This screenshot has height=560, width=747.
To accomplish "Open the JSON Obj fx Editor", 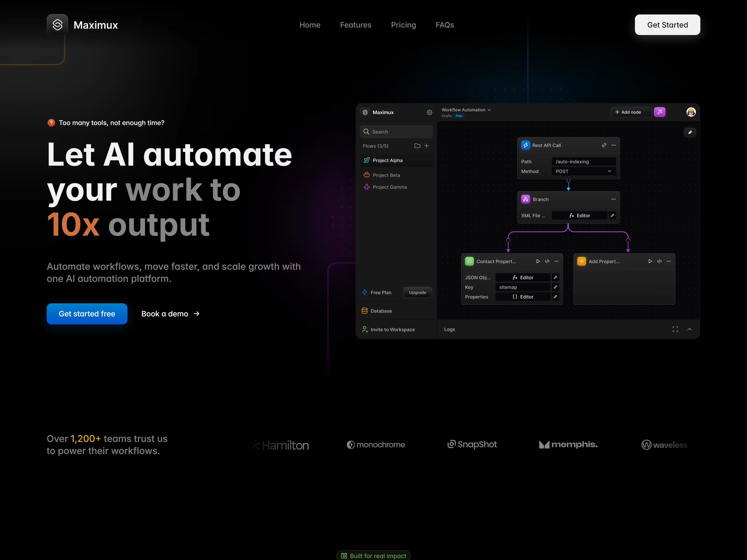I will coord(522,277).
